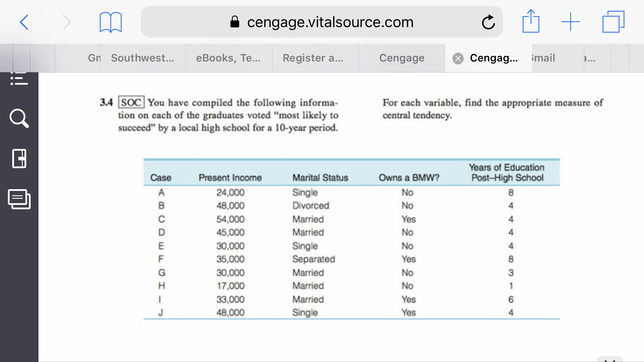Go back with Safari's back arrow
This screenshot has width=644, height=362.
pos(24,22)
